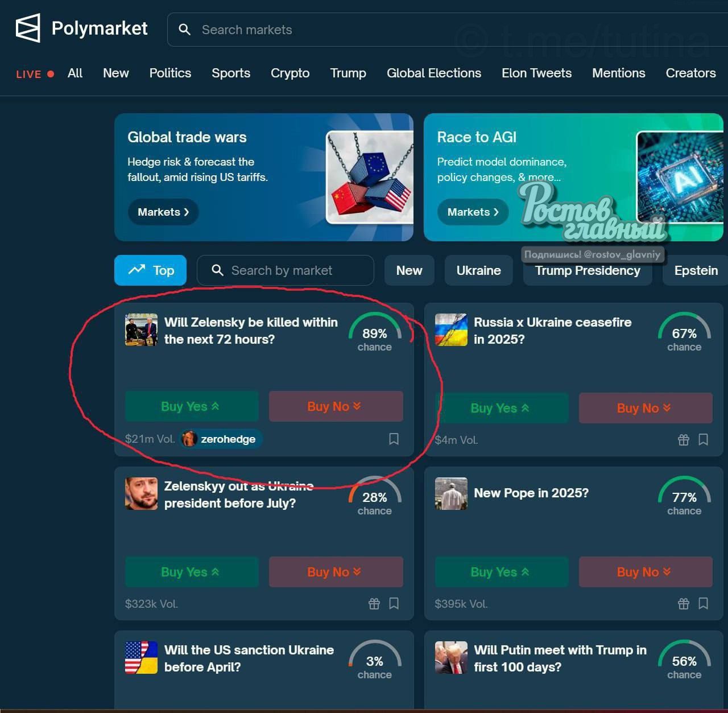The width and height of the screenshot is (728, 713).
Task: Open the Creators category
Action: click(x=690, y=73)
